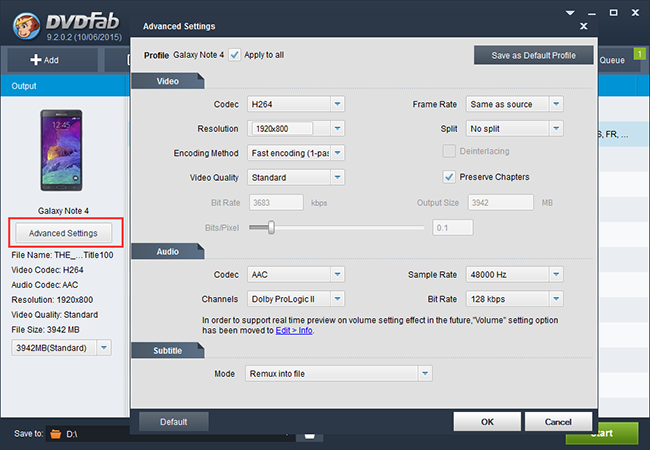Click the Cancel button
This screenshot has width=650, height=450.
pyautogui.click(x=558, y=422)
